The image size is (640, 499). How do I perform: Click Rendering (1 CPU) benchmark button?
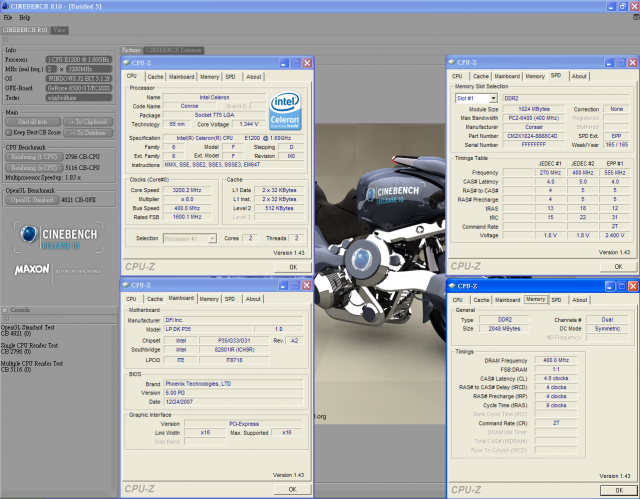pyautogui.click(x=34, y=157)
